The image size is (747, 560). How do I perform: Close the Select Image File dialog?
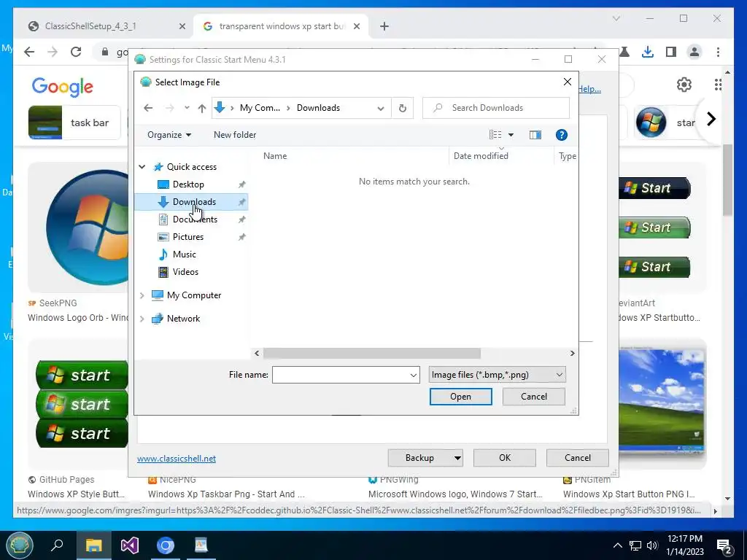coord(568,82)
